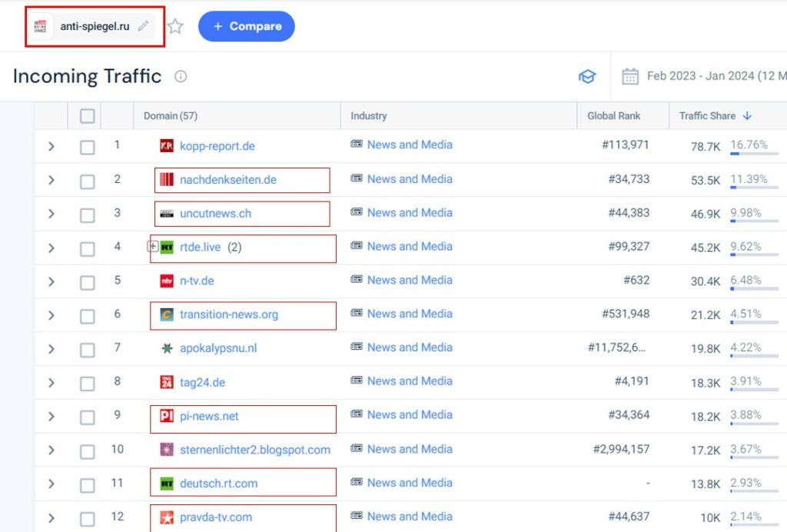The width and height of the screenshot is (787, 532).
Task: Click the sort arrow on Traffic Share
Action: click(747, 116)
